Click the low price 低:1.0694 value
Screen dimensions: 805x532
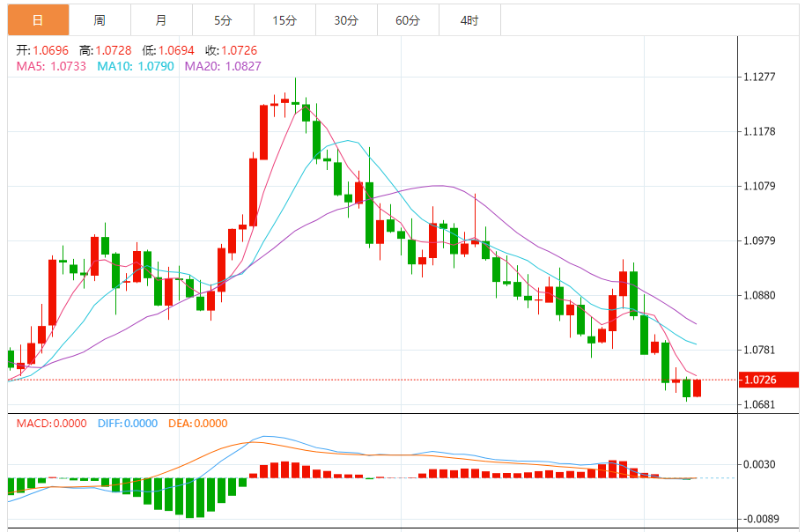tap(168, 50)
